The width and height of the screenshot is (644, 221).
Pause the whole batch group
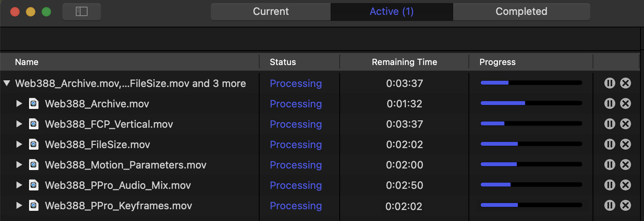click(609, 83)
